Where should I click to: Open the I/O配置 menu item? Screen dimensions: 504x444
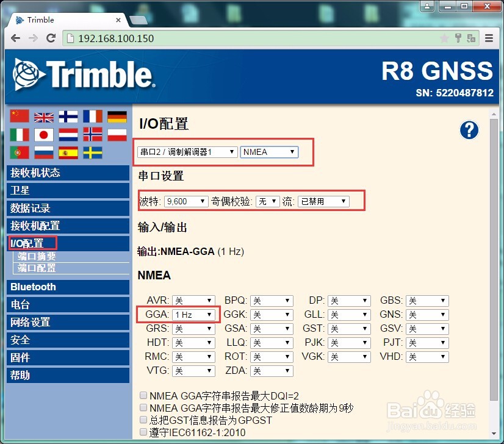tap(68, 243)
